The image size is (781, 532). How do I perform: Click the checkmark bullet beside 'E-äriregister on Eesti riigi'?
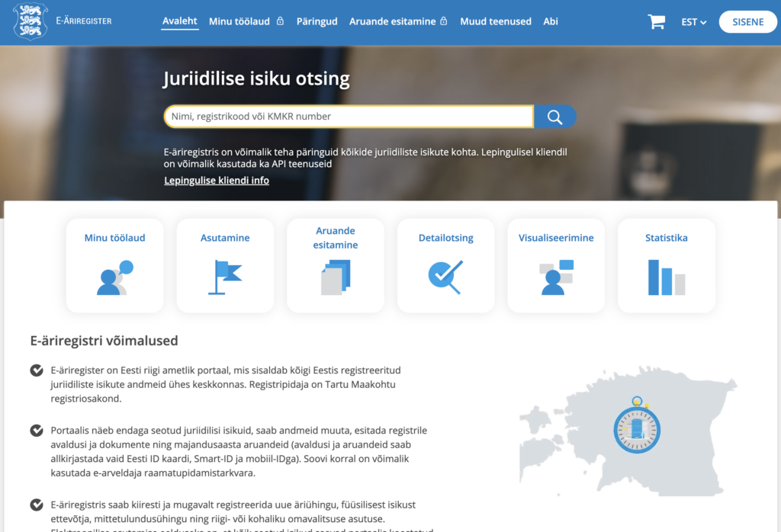click(37, 370)
